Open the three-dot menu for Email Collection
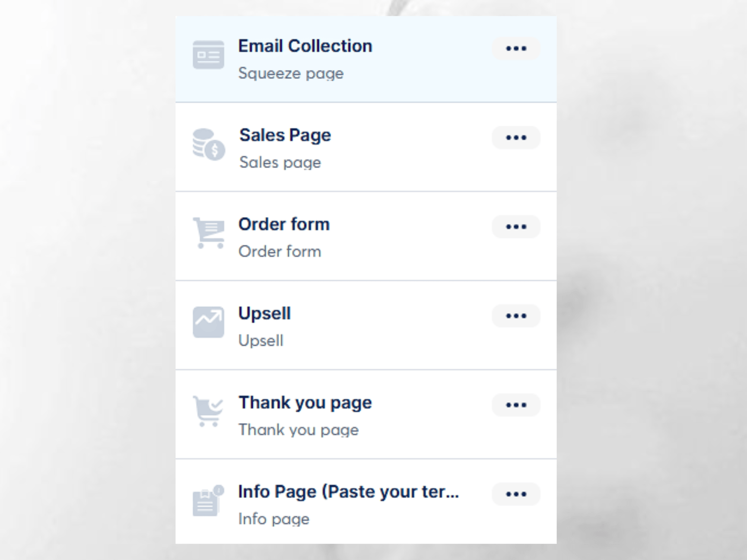Image resolution: width=747 pixels, height=560 pixels. pos(516,48)
